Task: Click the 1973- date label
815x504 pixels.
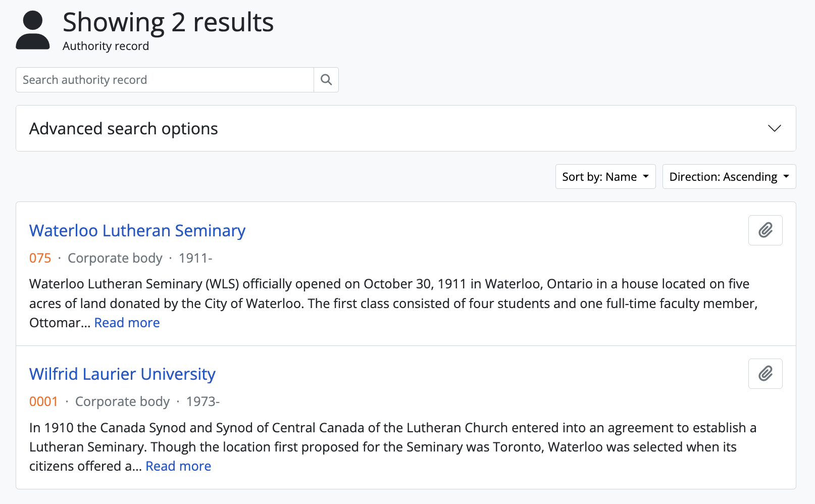Action: click(203, 401)
